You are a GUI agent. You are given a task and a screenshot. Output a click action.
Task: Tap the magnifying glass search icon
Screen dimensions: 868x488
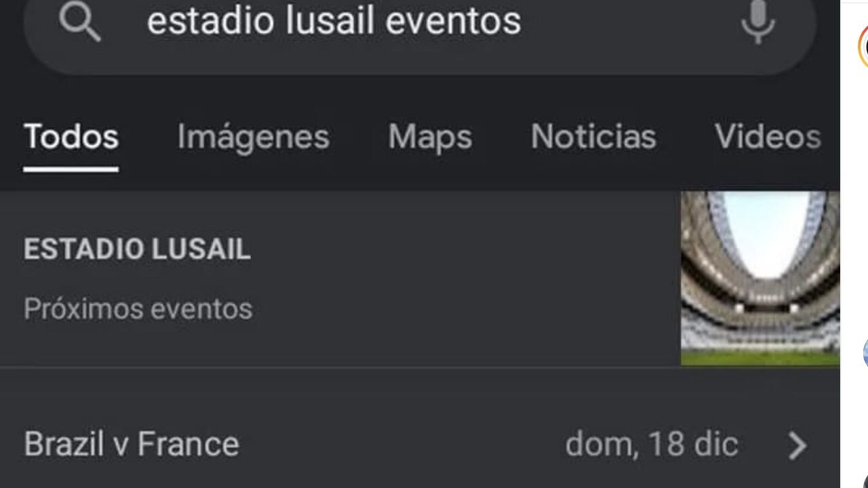click(79, 21)
